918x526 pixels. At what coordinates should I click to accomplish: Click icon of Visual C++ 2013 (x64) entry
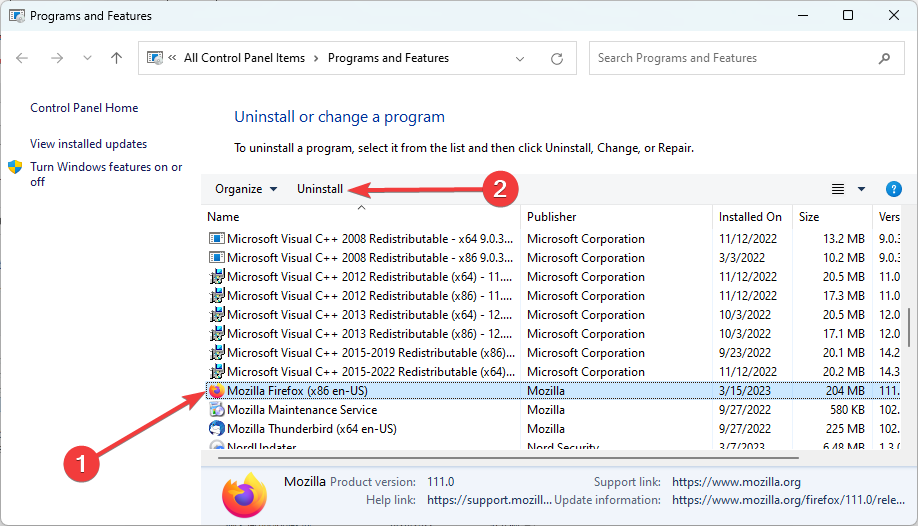[217, 314]
